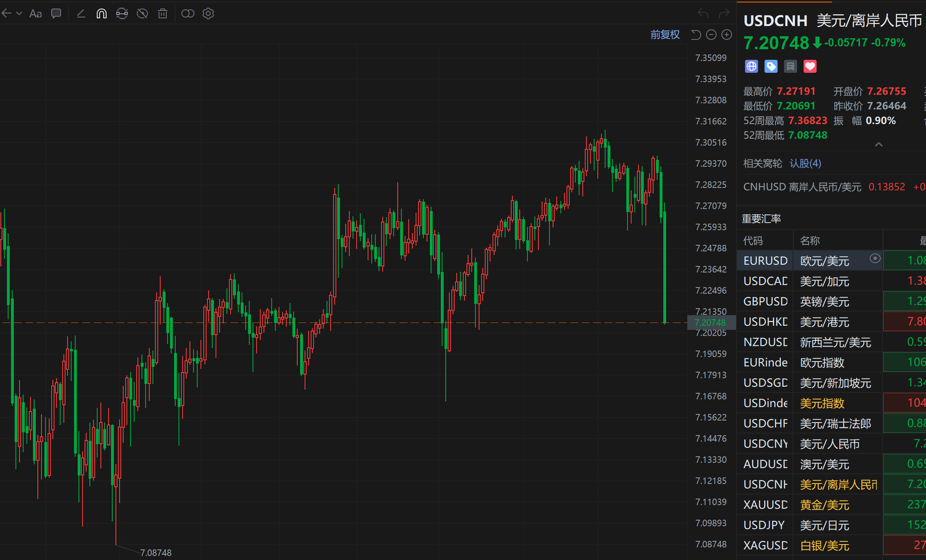Image resolution: width=926 pixels, height=560 pixels.
Task: Select the EURinde 欧元指数 row
Action: pyautogui.click(x=831, y=362)
